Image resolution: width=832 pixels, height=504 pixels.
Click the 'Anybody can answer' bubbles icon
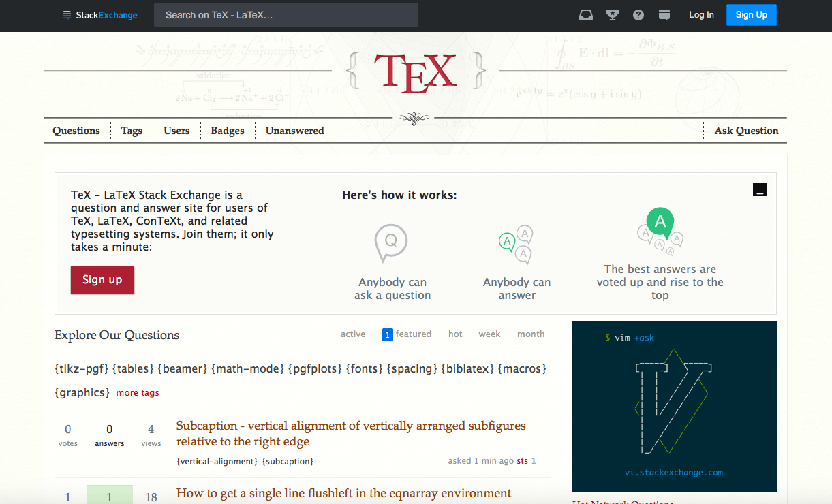tap(516, 245)
